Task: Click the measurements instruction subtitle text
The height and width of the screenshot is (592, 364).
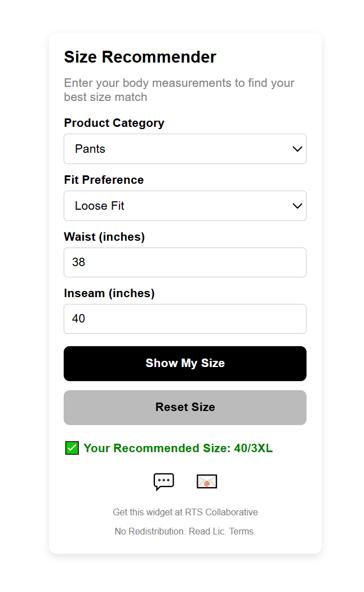Action: [x=179, y=90]
